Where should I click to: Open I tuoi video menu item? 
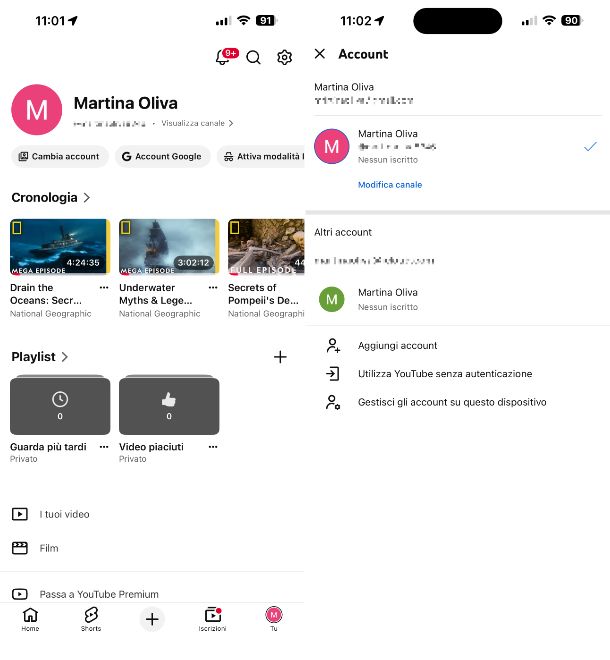pyautogui.click(x=152, y=514)
